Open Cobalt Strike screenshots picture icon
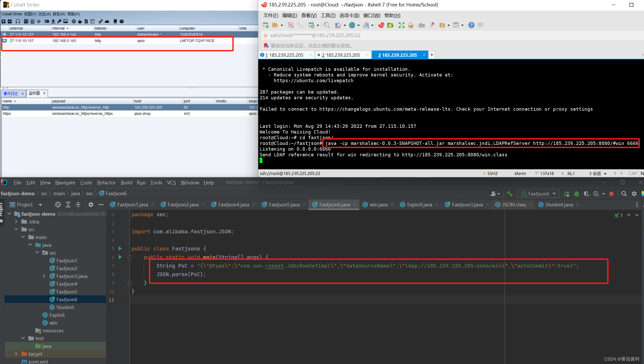The image size is (644, 364). coord(66,21)
